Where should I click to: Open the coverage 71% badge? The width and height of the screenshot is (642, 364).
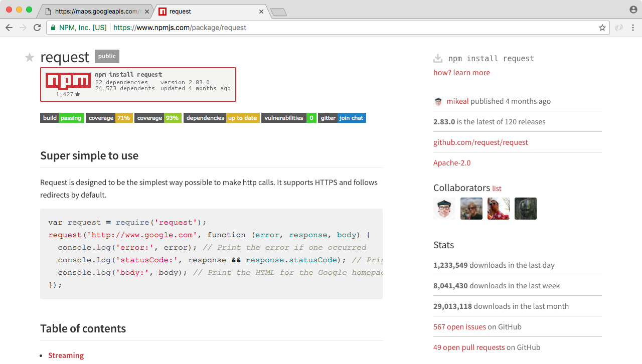click(x=109, y=118)
